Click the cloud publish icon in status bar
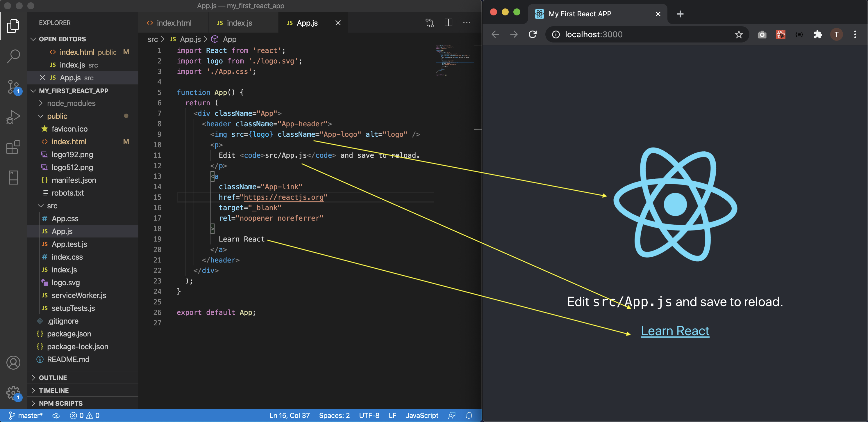 click(x=56, y=416)
